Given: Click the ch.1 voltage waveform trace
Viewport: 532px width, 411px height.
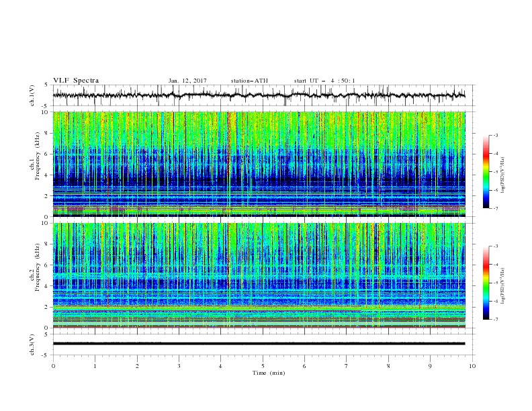Looking at the screenshot, I should [259, 95].
